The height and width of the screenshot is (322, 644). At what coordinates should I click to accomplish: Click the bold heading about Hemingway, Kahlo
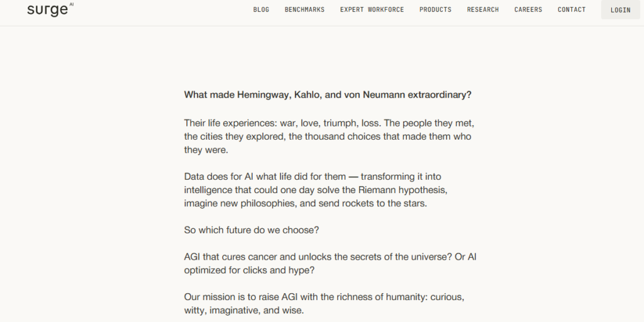click(328, 95)
